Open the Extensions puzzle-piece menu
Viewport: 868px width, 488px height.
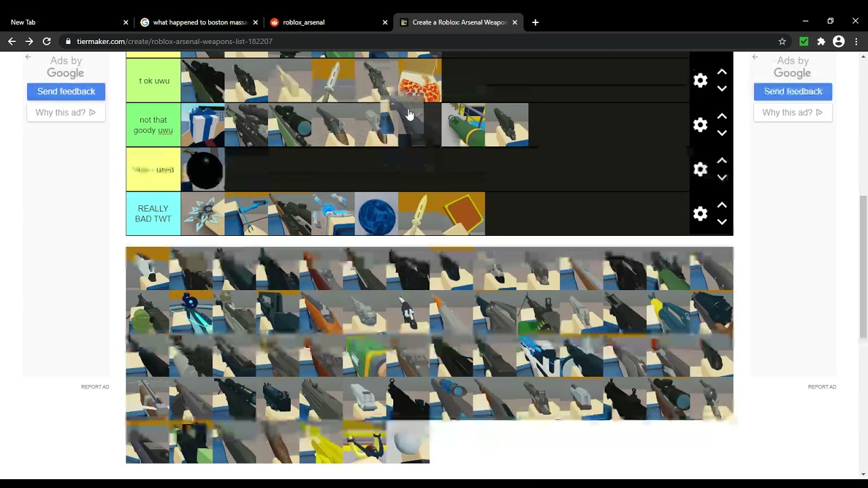coord(821,41)
